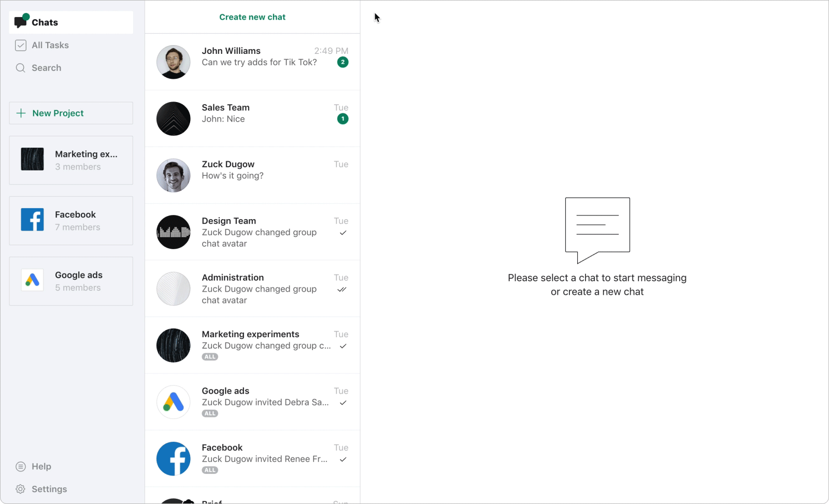Select 'How's it going?' message preview

coord(233,176)
